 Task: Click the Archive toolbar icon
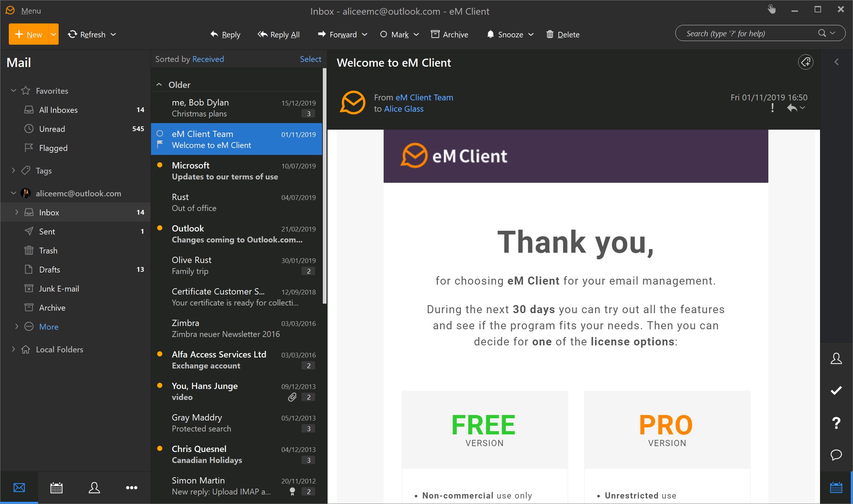(x=435, y=34)
